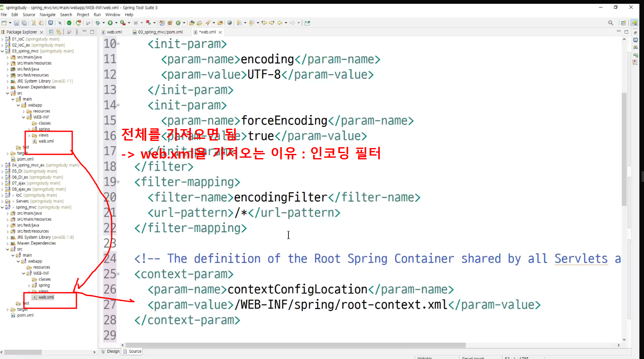Viewport: 644px width, 359px height.
Task: Open the dropdown arrow next to the Debug icon
Action: click(104, 23)
